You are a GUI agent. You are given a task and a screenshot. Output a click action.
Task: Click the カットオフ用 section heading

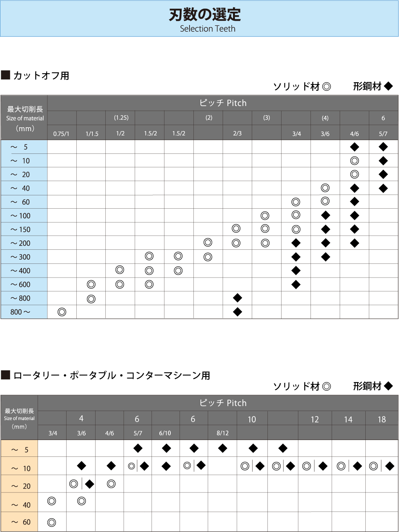tap(41, 76)
